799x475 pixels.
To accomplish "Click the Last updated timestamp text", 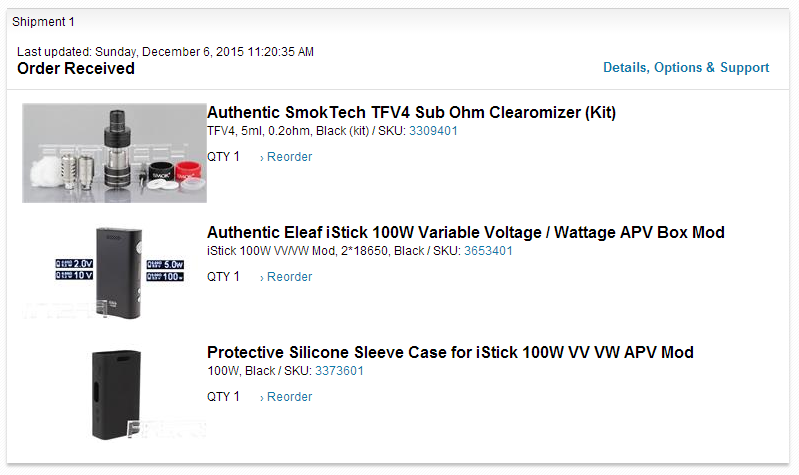I will coord(166,51).
